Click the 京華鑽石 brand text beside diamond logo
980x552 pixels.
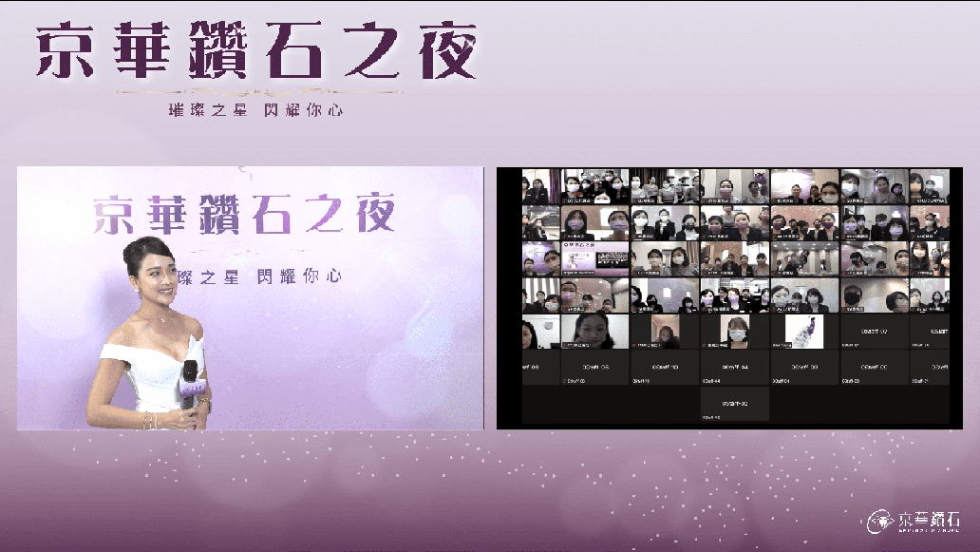pyautogui.click(x=927, y=520)
